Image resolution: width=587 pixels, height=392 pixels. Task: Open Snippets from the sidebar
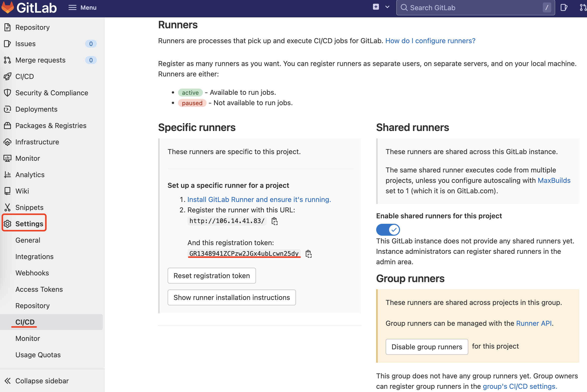click(x=29, y=207)
